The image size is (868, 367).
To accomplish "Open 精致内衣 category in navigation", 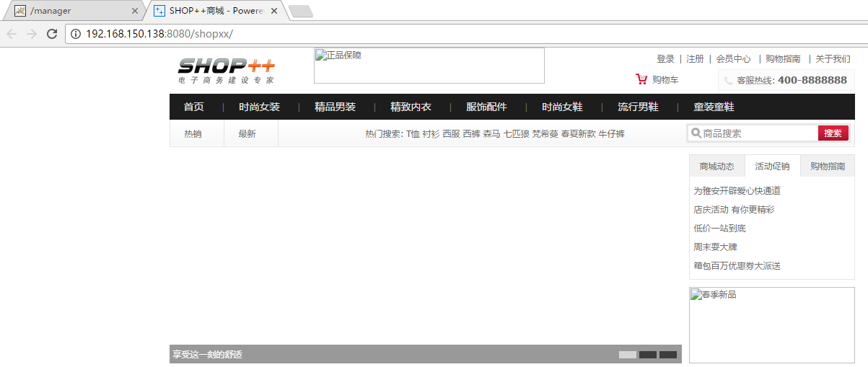I will coord(411,107).
